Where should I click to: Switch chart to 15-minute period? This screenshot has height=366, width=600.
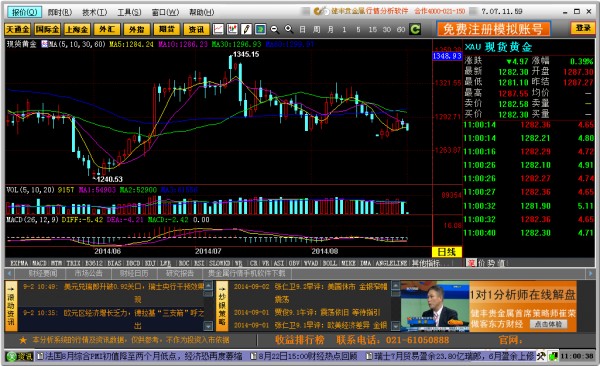coord(372,29)
